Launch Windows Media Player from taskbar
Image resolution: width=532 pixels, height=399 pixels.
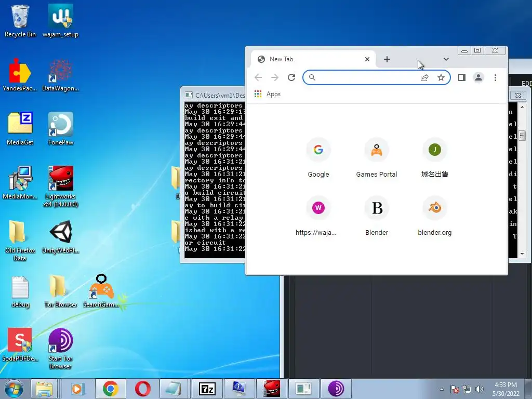[x=77, y=389]
